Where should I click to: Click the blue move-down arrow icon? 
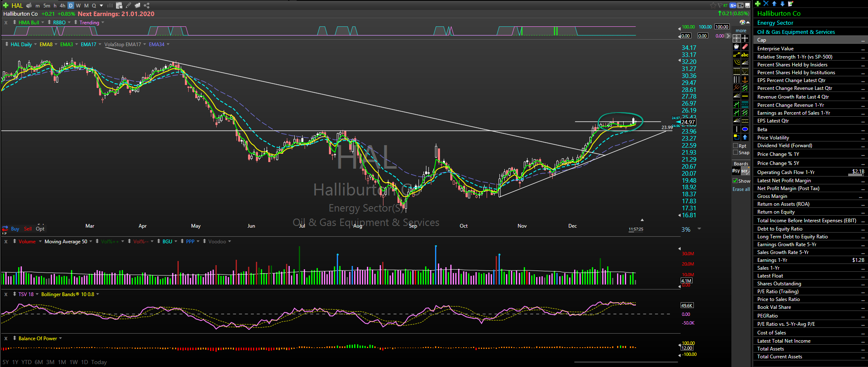tap(782, 4)
